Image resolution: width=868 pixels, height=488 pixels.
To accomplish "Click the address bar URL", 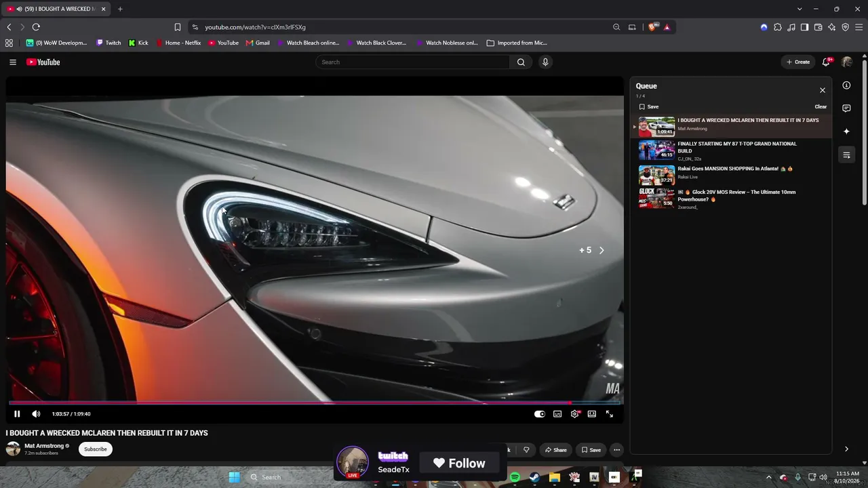I will point(256,27).
